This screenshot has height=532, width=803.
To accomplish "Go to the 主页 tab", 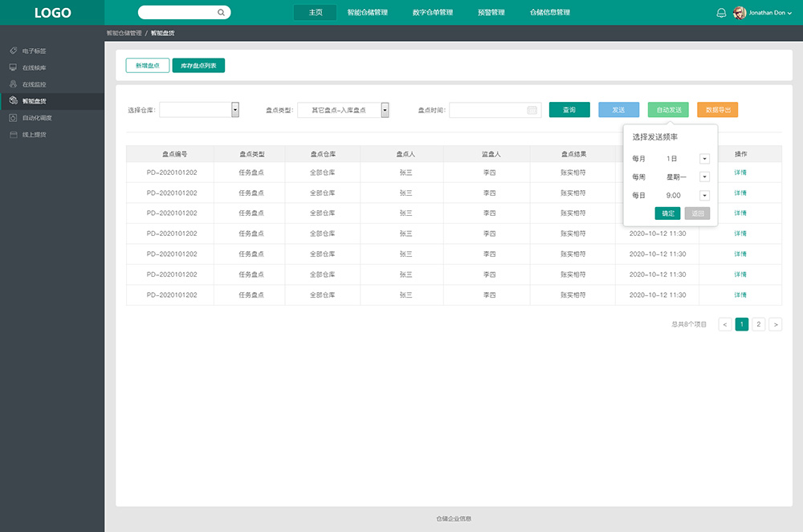I will [x=316, y=12].
